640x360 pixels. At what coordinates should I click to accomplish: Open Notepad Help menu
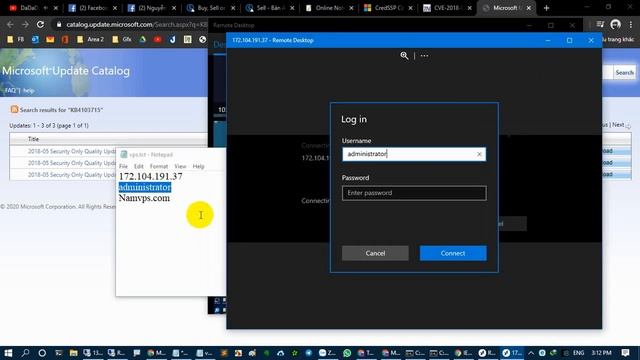point(198,167)
